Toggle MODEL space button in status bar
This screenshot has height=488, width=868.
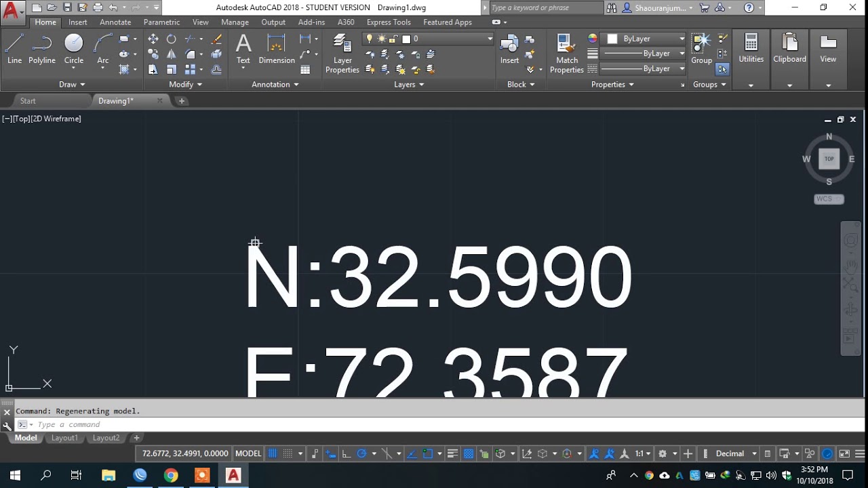[248, 453]
